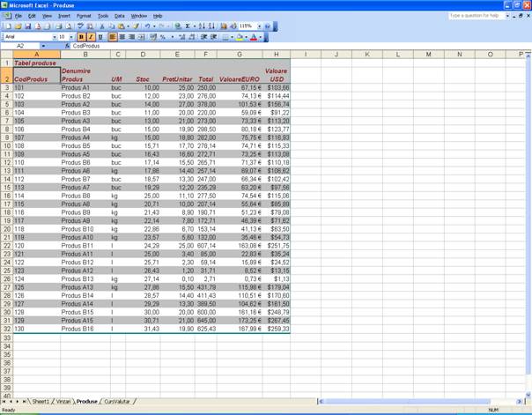This screenshot has width=532, height=415.
Task: Toggle Bold formatting button
Action: click(x=82, y=37)
